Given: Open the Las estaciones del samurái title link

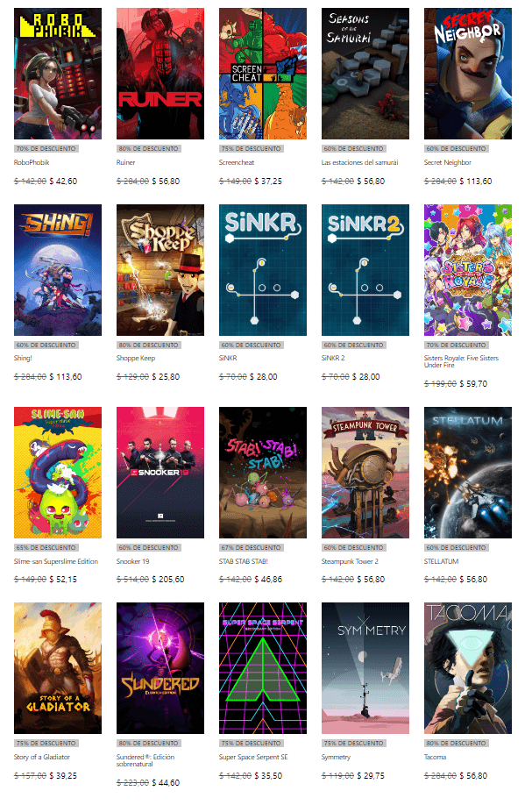Looking at the screenshot, I should click(359, 162).
